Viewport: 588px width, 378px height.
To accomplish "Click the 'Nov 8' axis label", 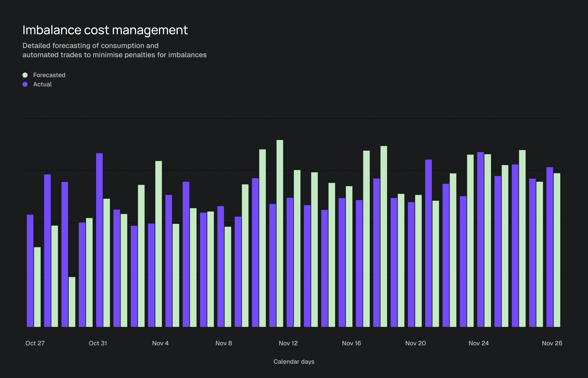I will point(224,343).
